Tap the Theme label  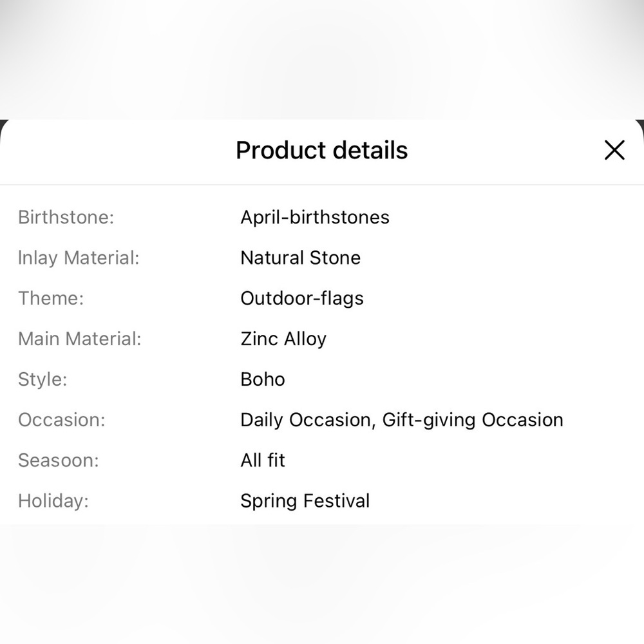pos(50,298)
